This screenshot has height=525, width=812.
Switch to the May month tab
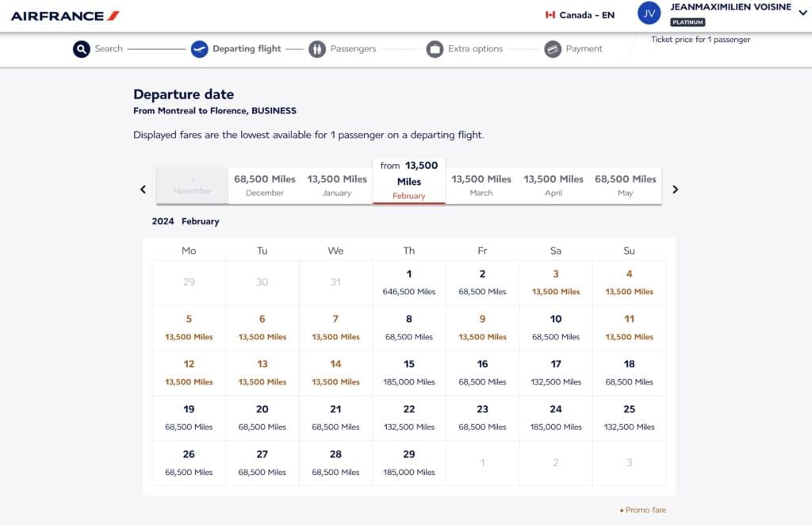click(626, 186)
